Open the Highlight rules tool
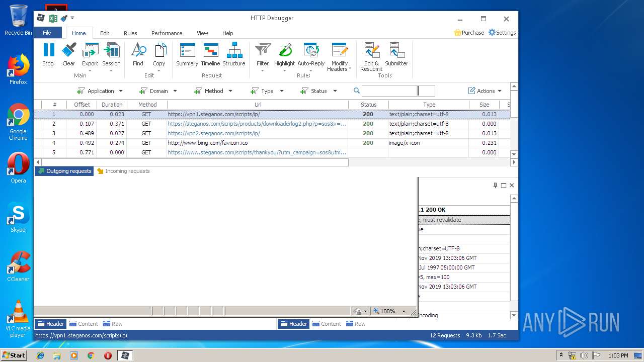The height and width of the screenshot is (362, 644). click(x=285, y=56)
